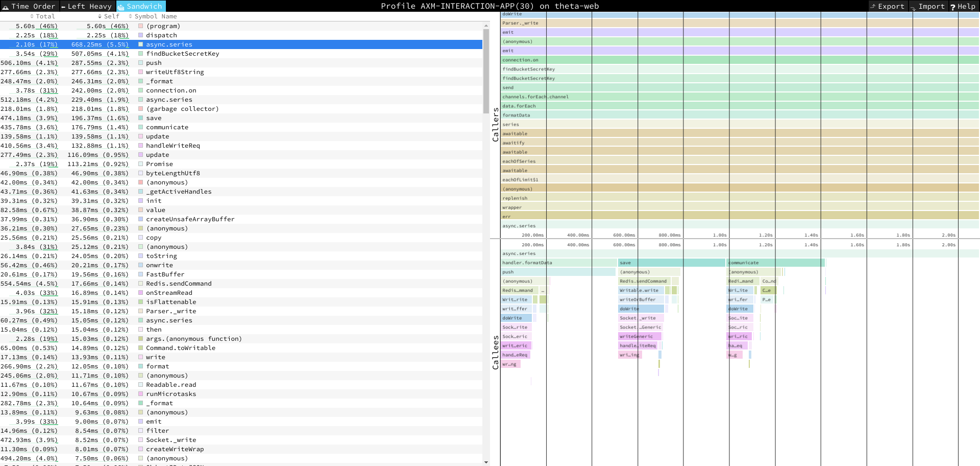Select the createUnsafeArrayBuffer row
Screen dimensions: 980x466
241,219
